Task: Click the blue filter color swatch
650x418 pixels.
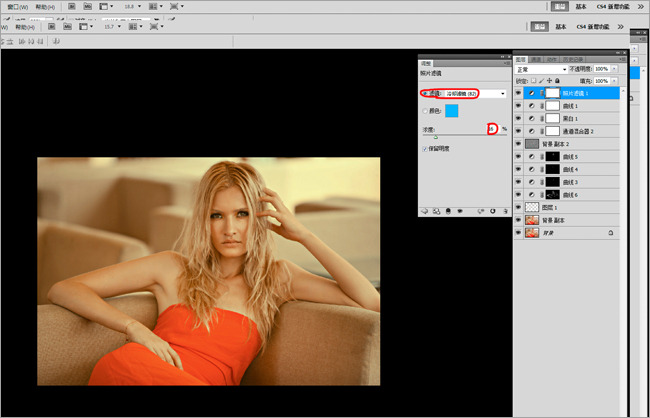Action: tap(451, 111)
